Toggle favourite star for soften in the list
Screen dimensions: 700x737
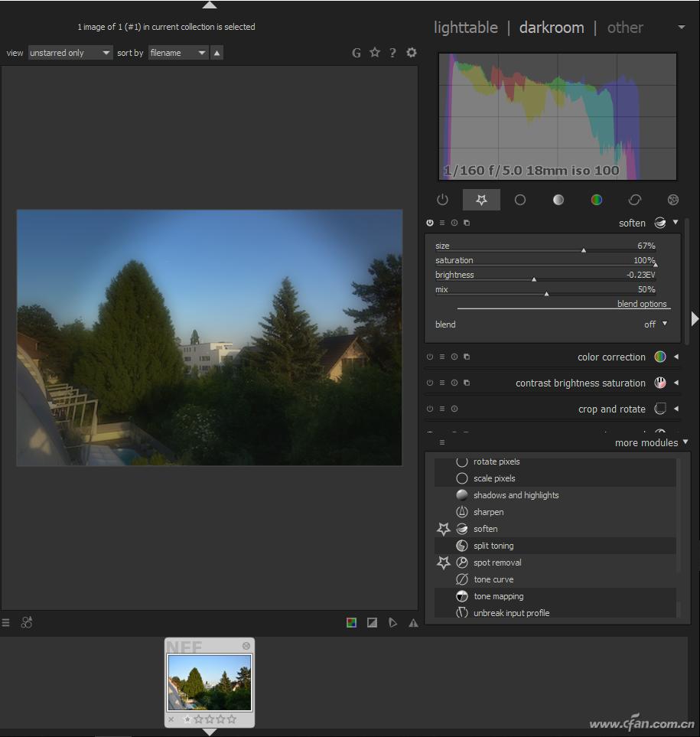point(443,529)
